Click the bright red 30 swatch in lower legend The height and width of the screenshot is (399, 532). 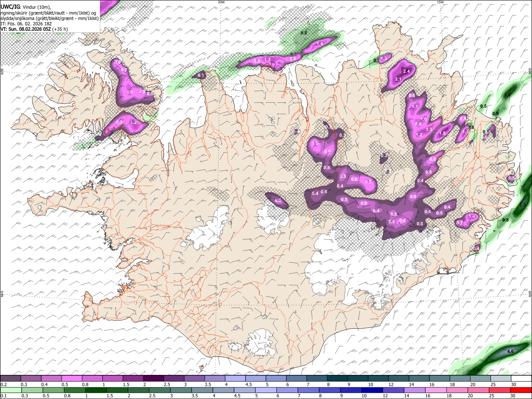point(521,390)
